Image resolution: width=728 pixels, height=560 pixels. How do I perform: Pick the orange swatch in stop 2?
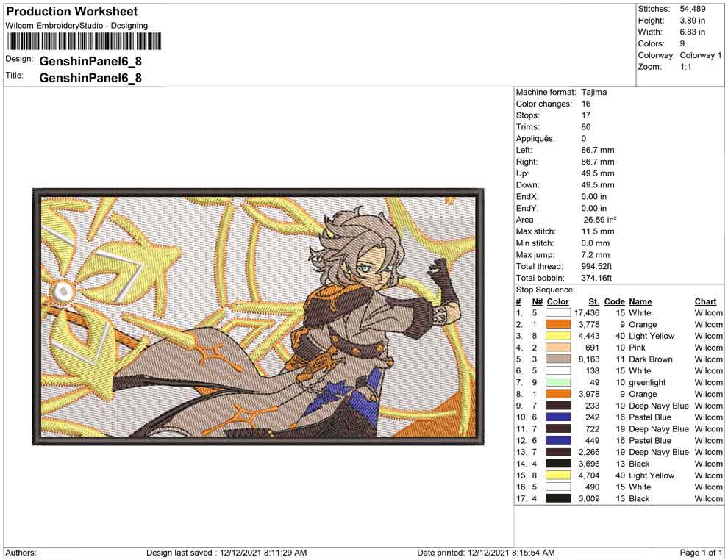click(x=558, y=325)
